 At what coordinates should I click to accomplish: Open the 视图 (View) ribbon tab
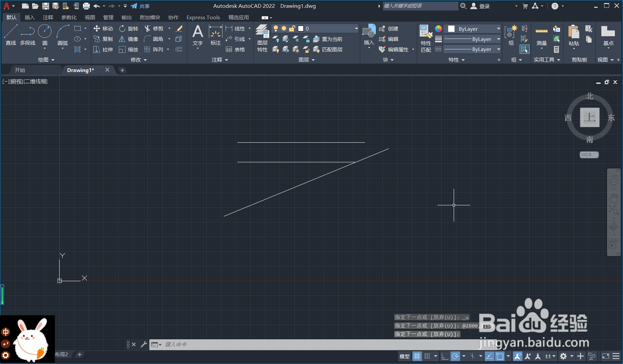[90, 17]
